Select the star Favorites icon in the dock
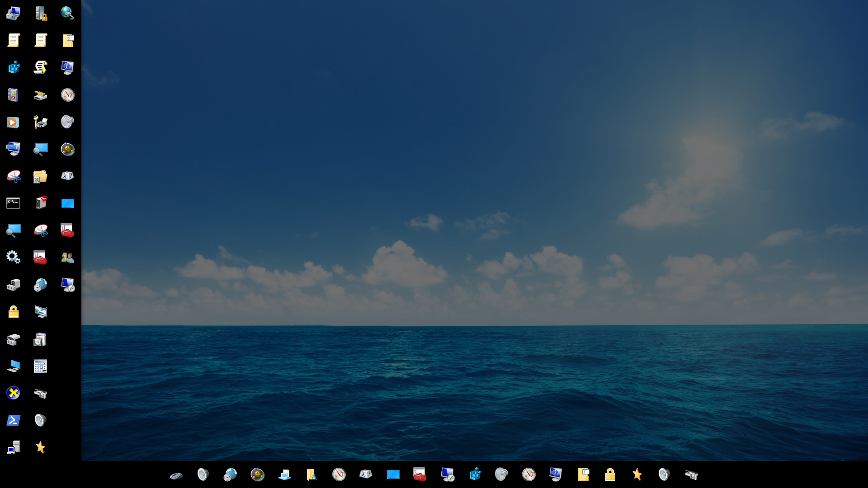 (x=637, y=474)
